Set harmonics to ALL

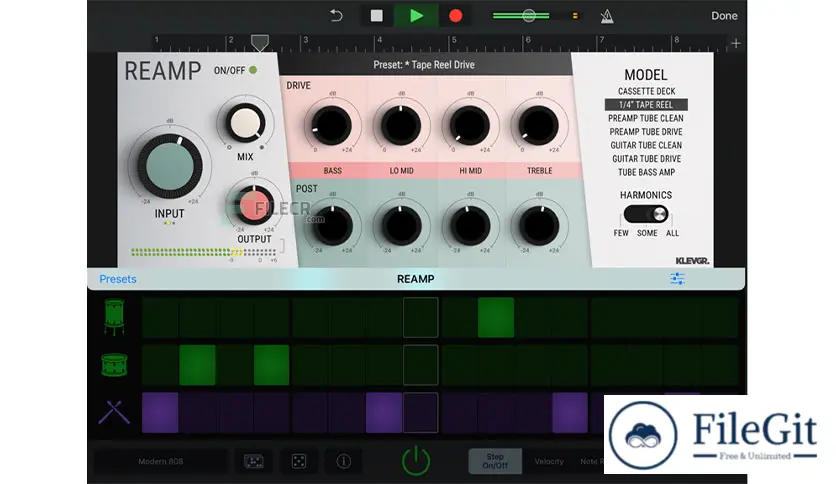tap(672, 233)
